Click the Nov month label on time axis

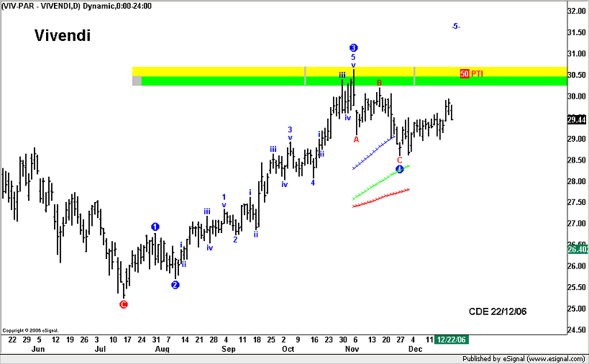[352, 349]
